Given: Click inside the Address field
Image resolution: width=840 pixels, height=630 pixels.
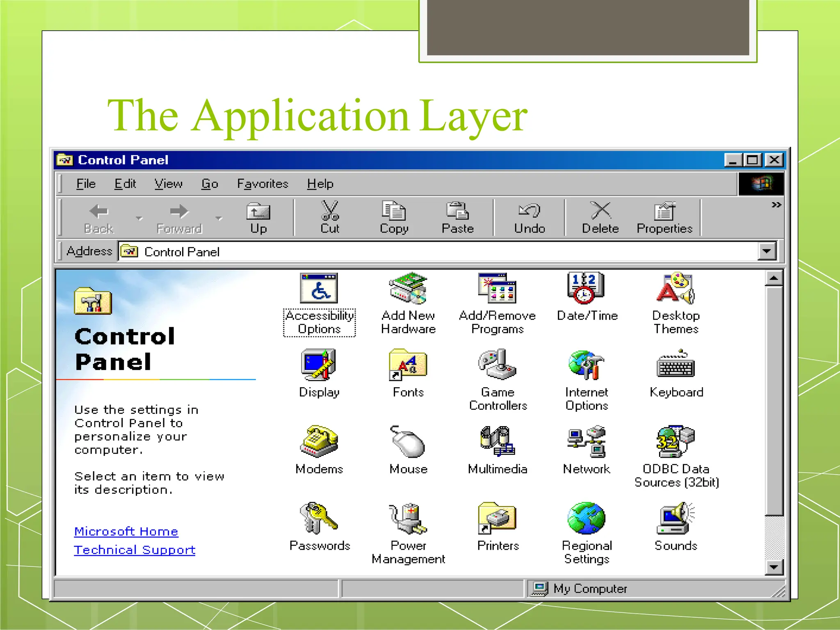Looking at the screenshot, I should 439,251.
